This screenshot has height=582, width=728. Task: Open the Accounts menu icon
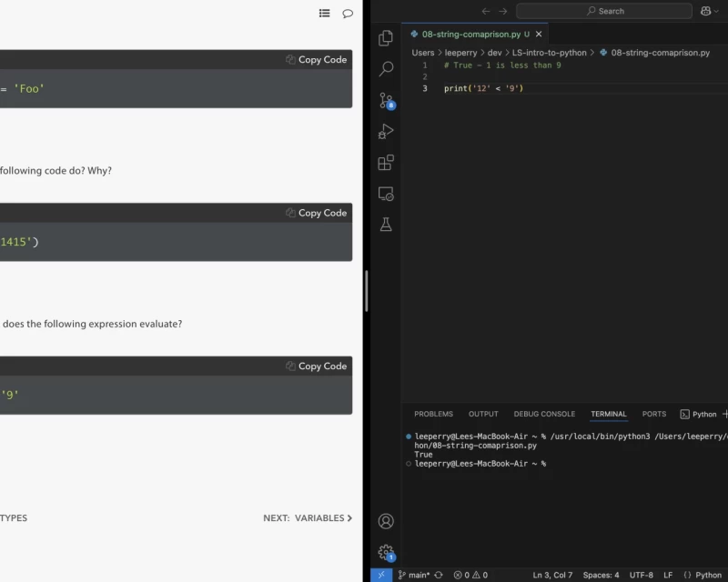tap(386, 521)
